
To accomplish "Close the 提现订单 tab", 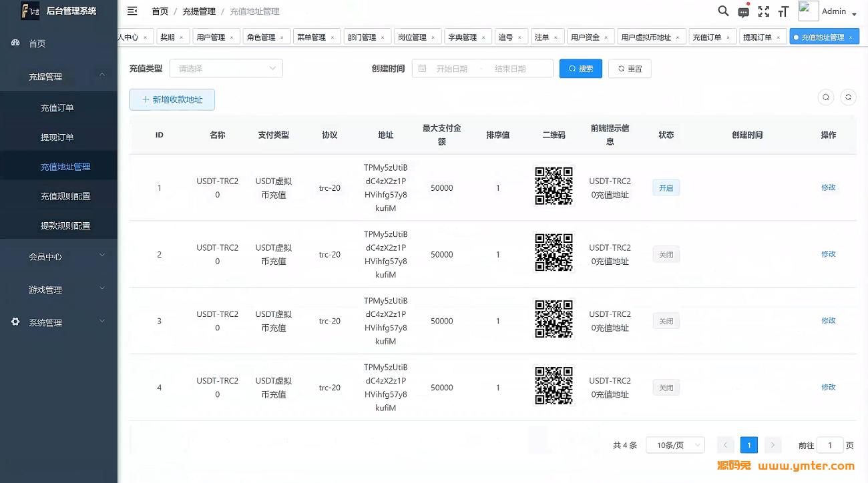I will (x=778, y=37).
